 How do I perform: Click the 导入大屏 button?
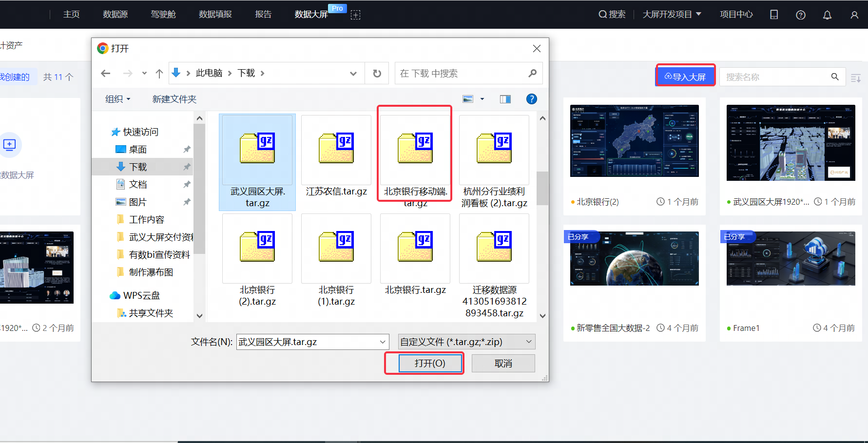click(x=685, y=76)
